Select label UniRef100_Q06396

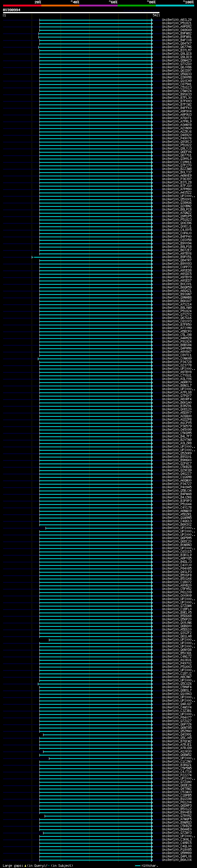(177, 223)
